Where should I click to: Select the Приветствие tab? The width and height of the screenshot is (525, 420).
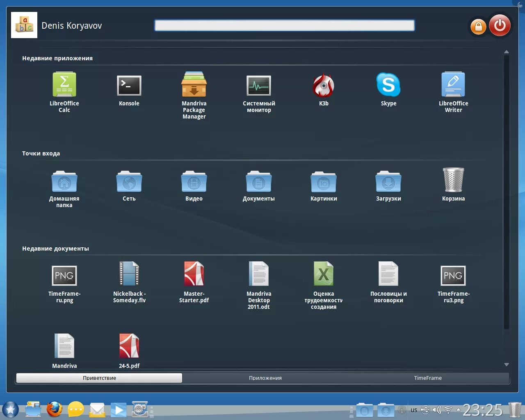(x=99, y=378)
